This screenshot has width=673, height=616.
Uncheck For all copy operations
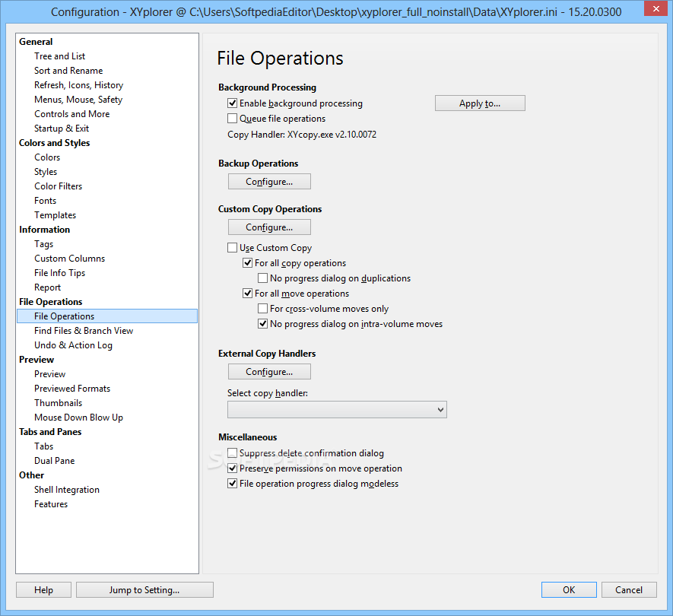coord(247,262)
